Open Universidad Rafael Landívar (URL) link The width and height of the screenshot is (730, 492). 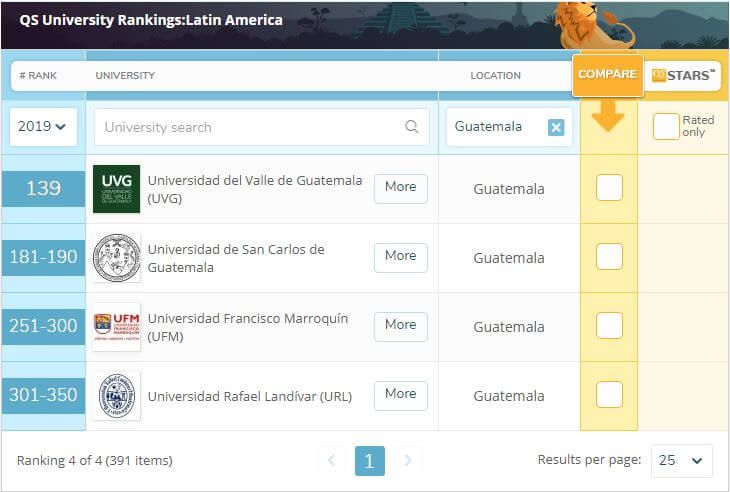click(x=250, y=397)
